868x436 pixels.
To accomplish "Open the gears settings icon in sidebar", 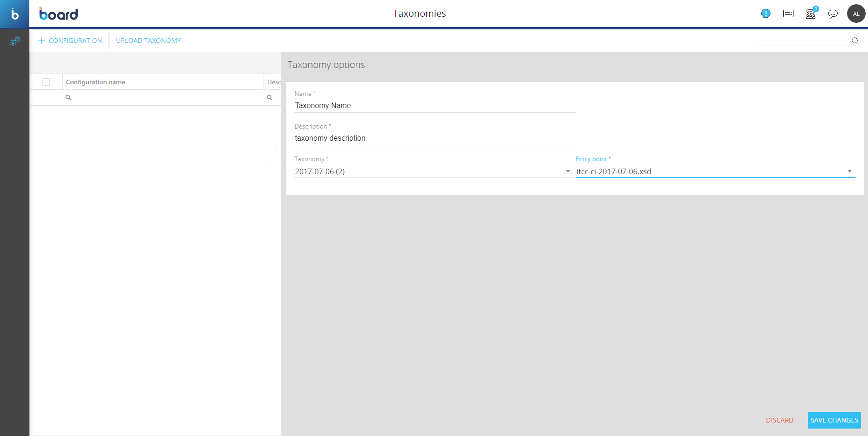I will tap(14, 42).
